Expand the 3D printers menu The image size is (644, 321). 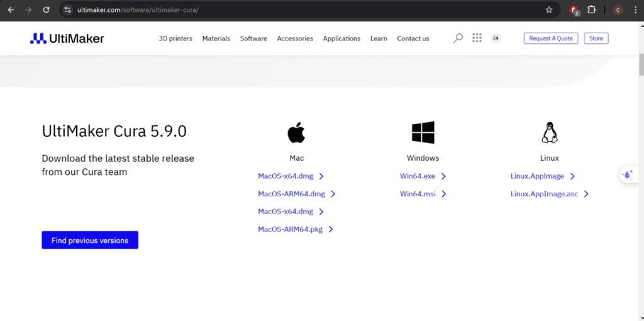pyautogui.click(x=175, y=38)
